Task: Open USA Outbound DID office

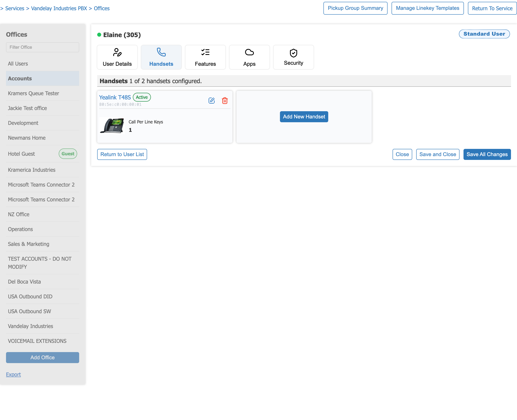Action: pos(42,296)
